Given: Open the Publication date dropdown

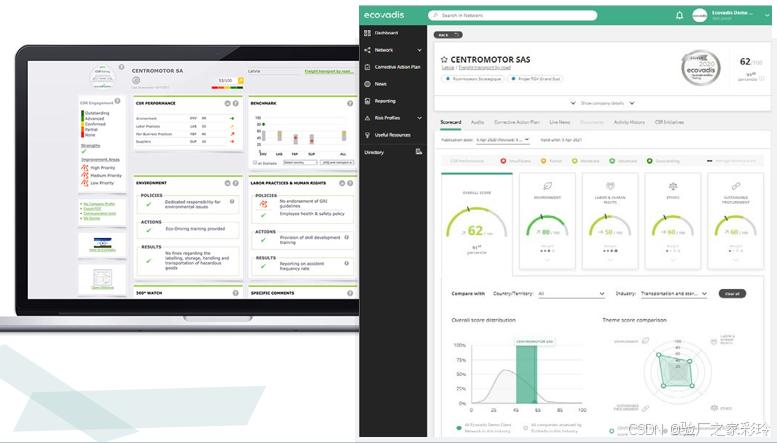Looking at the screenshot, I should tap(502, 140).
